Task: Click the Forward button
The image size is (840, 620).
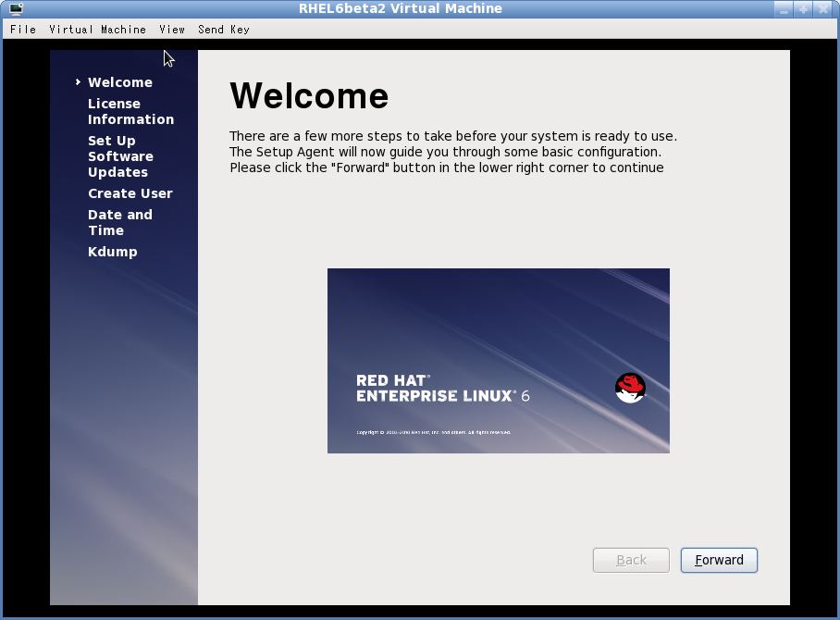Action: click(719, 560)
